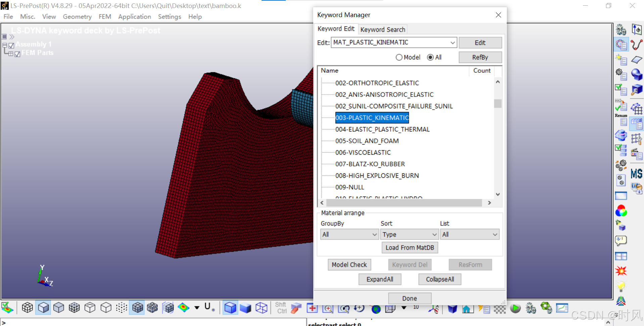Click the speech bubble annotation icon

pyautogui.click(x=621, y=240)
